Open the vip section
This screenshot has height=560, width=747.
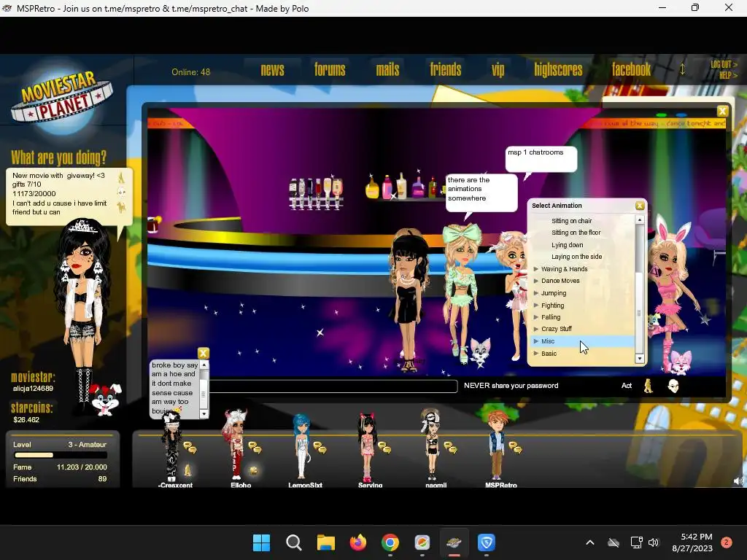(x=498, y=71)
